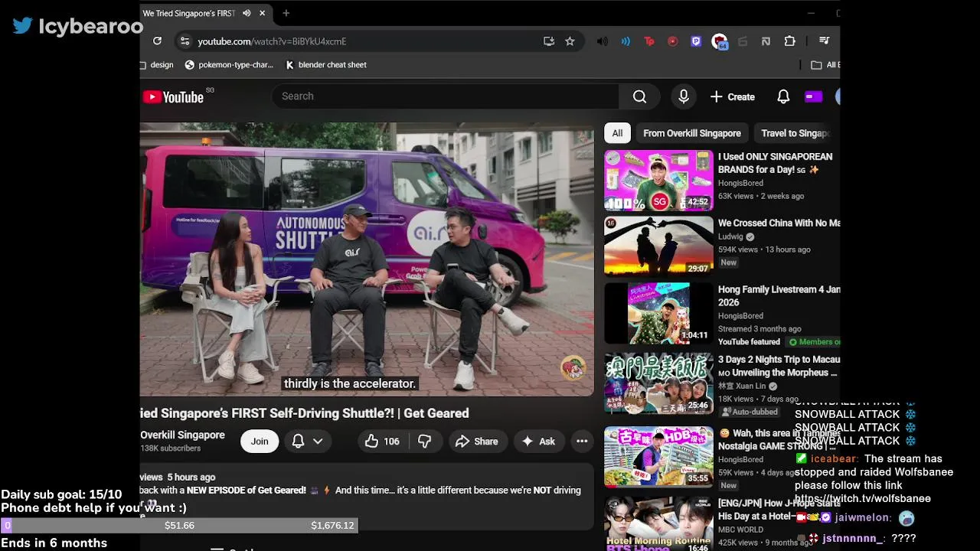Open We Crossed China thumbnail
This screenshot has height=551, width=980.
658,246
